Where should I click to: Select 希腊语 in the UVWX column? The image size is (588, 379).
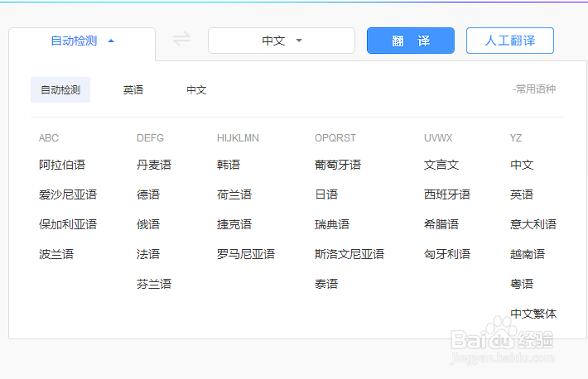[x=441, y=224]
